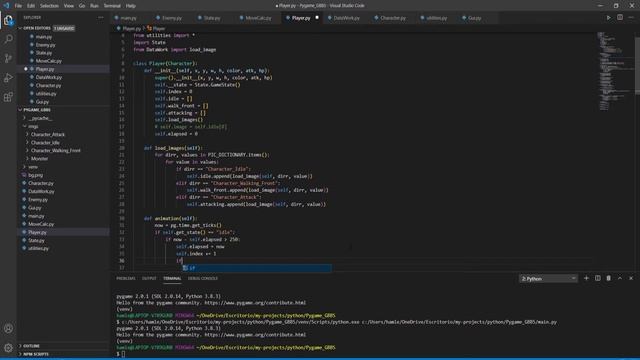
Task: Show the Output panel tab
Action: pos(149,278)
